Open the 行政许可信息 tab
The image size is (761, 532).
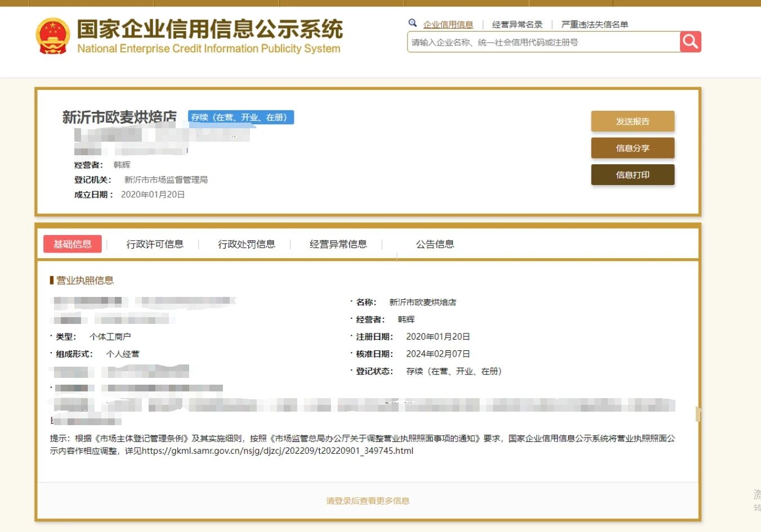tap(155, 244)
